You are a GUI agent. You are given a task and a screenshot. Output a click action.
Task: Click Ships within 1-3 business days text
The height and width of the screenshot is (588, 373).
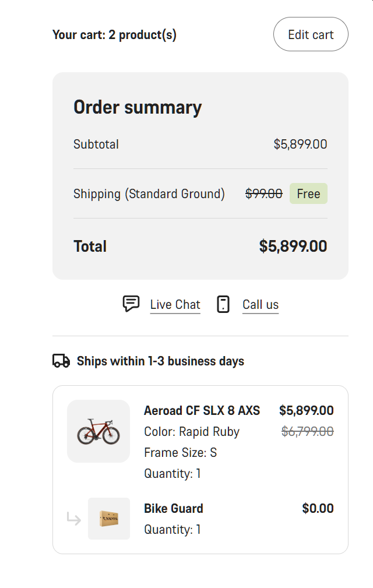160,361
